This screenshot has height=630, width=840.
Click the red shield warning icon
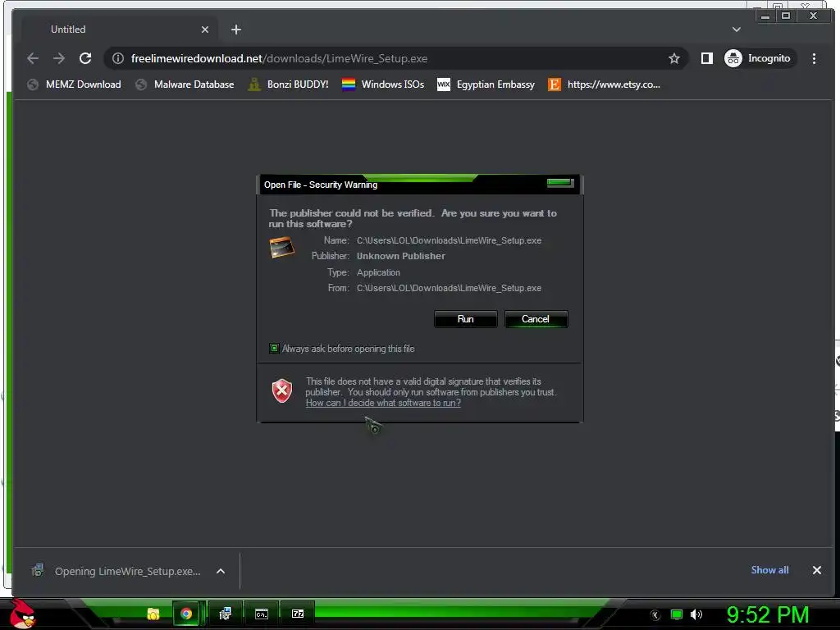[282, 391]
